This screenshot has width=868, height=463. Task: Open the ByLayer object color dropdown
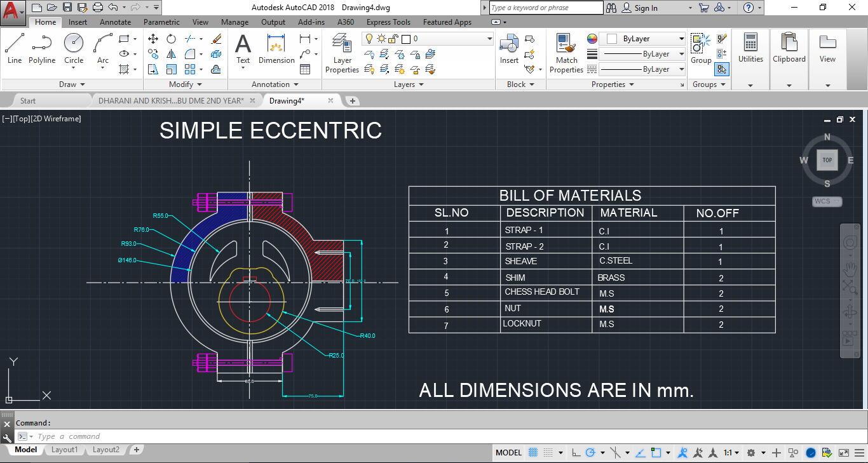click(681, 39)
